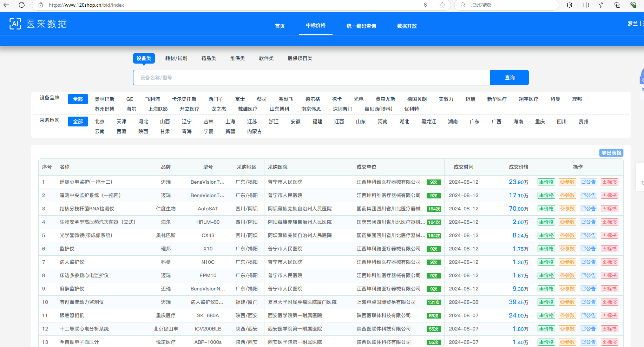Click device name 眼底照相机
The width and height of the screenshot is (644, 347).
point(72,315)
